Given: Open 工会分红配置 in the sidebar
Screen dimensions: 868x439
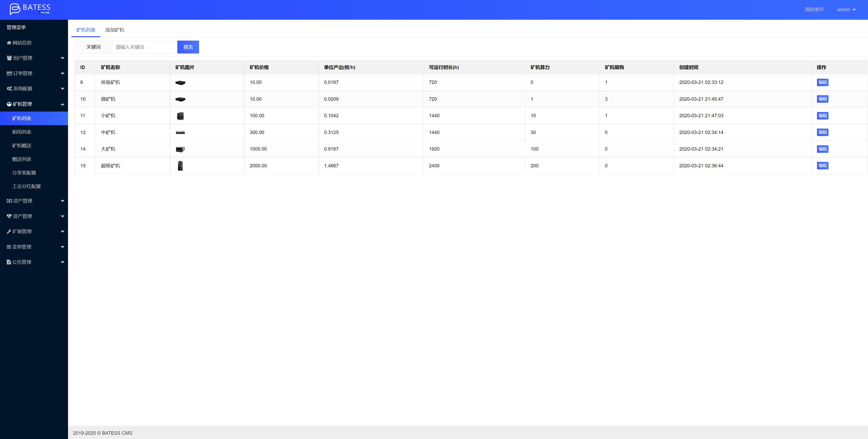Looking at the screenshot, I should coord(27,186).
